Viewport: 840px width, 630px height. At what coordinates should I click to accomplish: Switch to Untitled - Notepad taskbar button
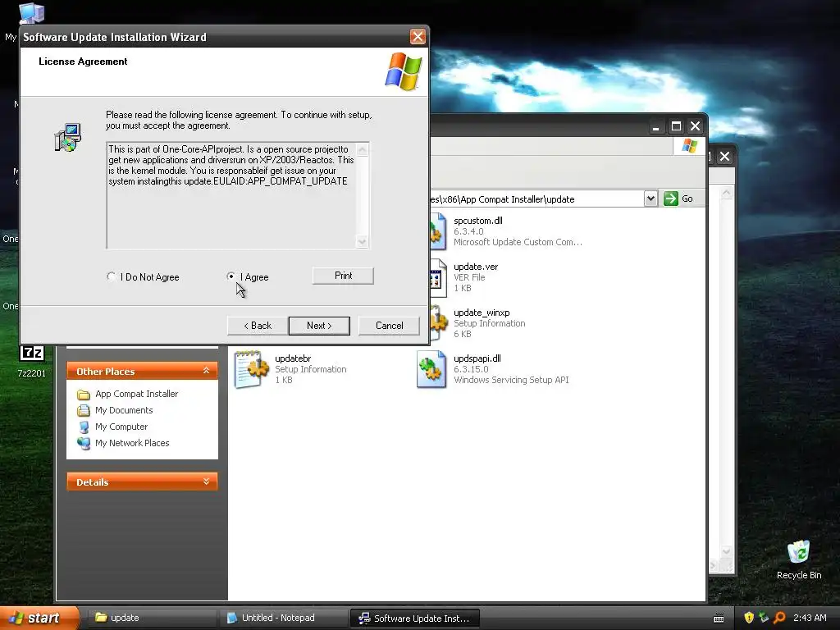[x=283, y=618]
